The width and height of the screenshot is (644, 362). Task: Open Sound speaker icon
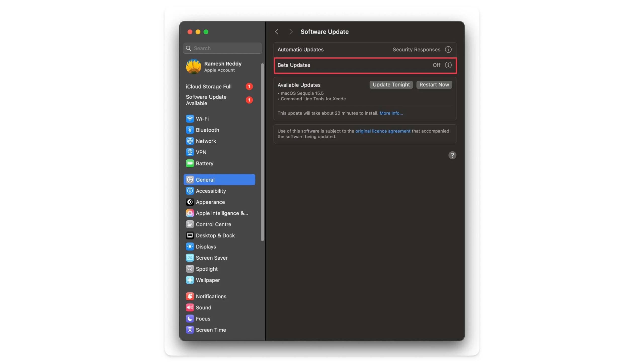tap(190, 307)
